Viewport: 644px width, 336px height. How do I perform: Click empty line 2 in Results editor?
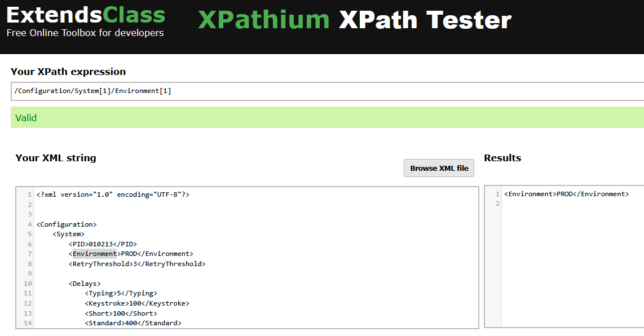click(x=572, y=204)
